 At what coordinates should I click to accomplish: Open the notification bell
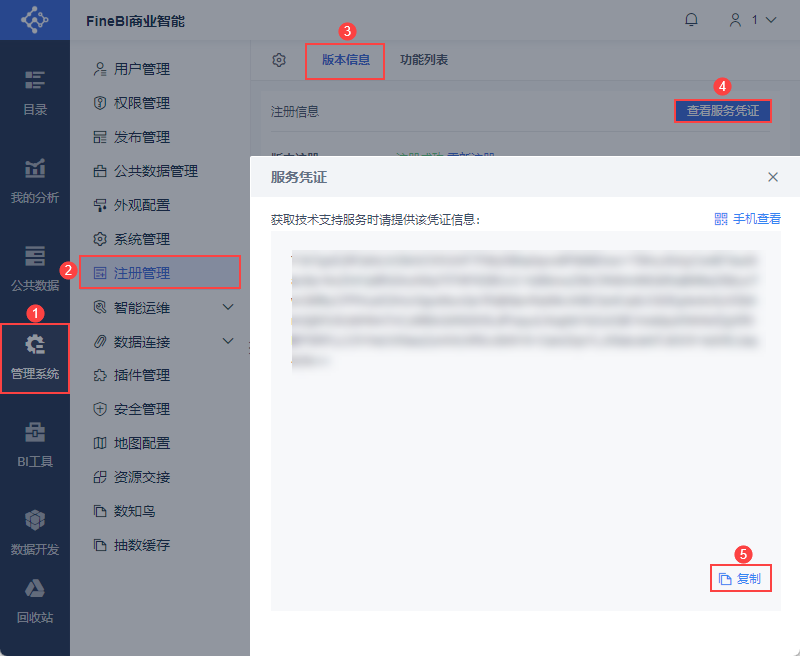pos(691,20)
